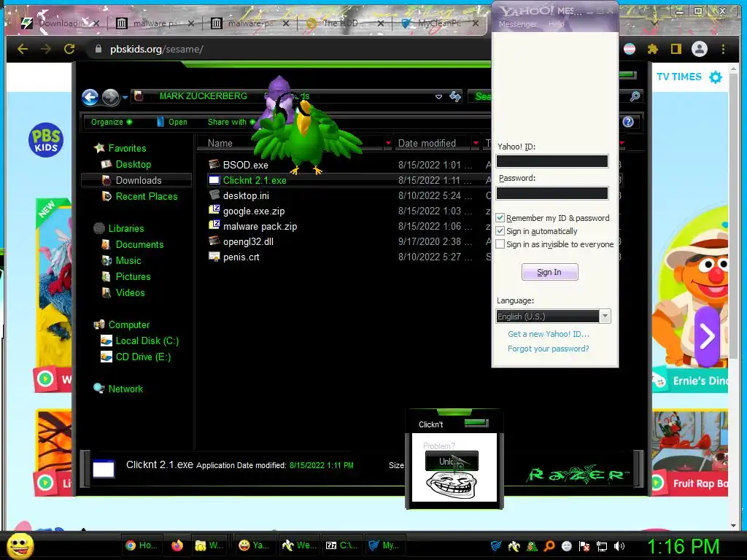This screenshot has height=560, width=747.
Task: Click the Open button in Explorer toolbar
Action: (x=172, y=122)
